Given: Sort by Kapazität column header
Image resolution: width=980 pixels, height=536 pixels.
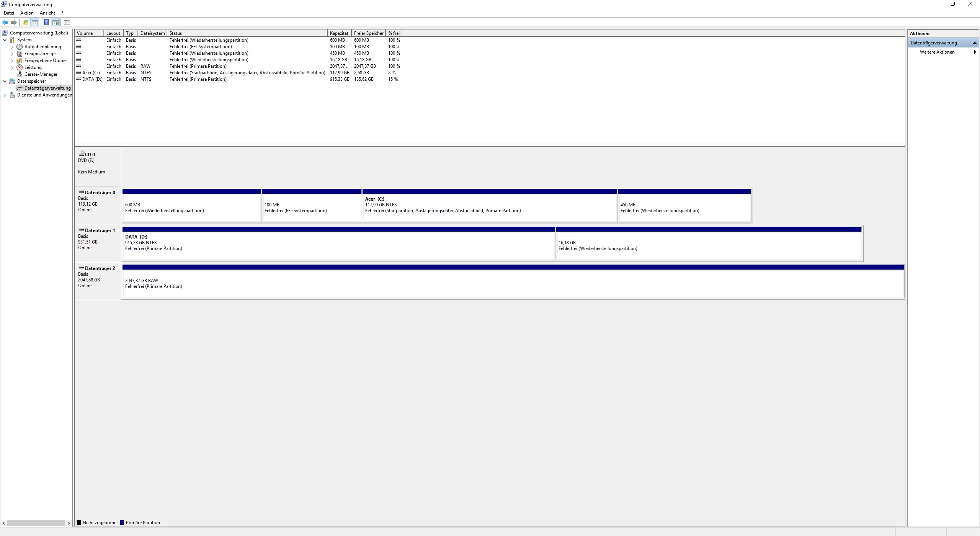Looking at the screenshot, I should tap(339, 33).
